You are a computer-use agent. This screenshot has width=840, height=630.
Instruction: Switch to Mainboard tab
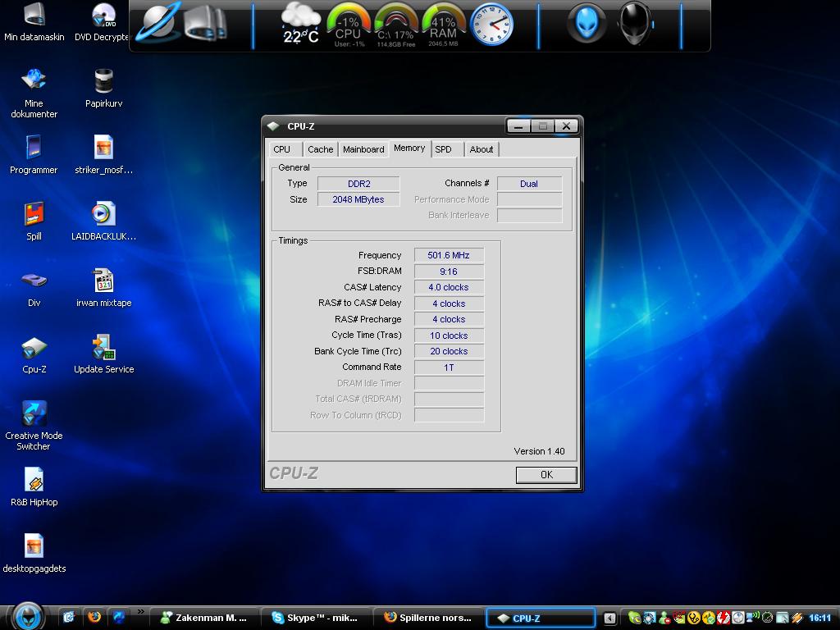[363, 149]
